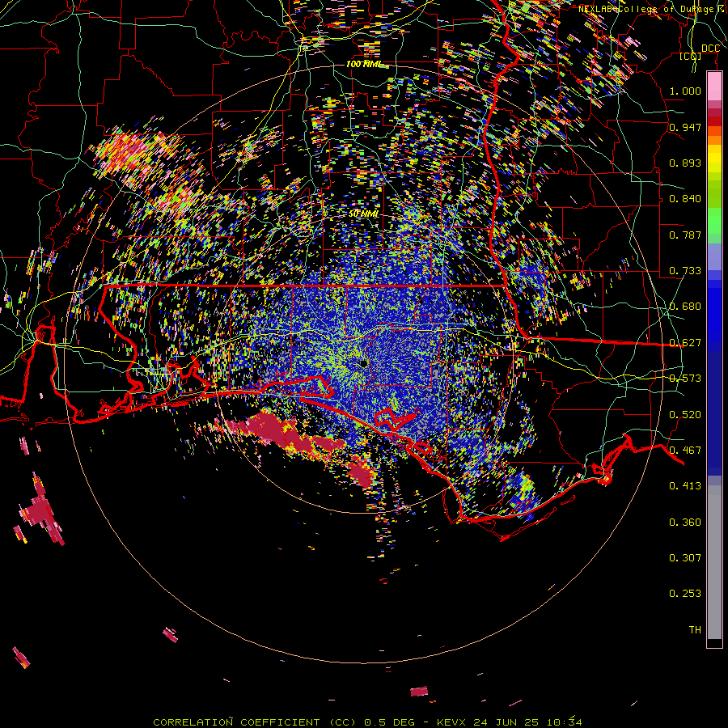Click the 0.840 scale value

[685, 199]
